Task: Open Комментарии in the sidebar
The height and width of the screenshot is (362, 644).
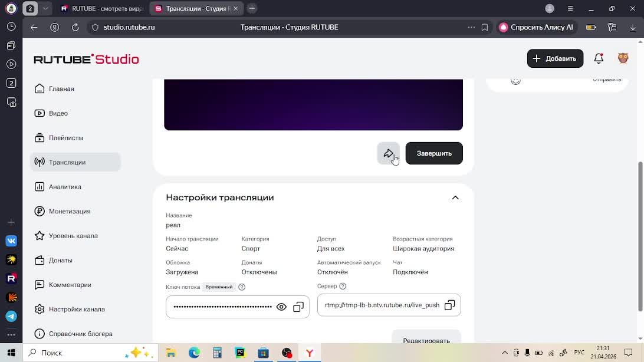Action: click(x=75, y=285)
